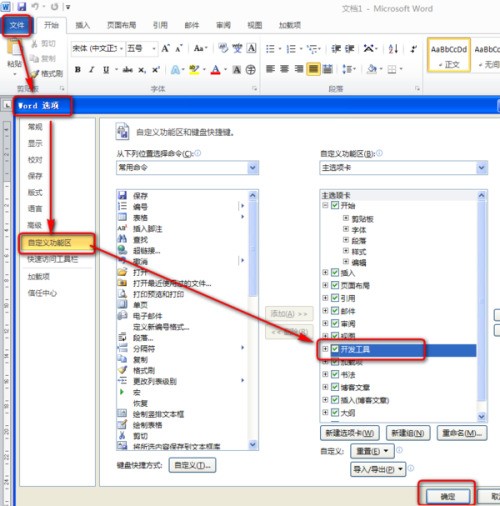The width and height of the screenshot is (500, 506).
Task: Open the font size dropdown 五号
Action: point(154,49)
